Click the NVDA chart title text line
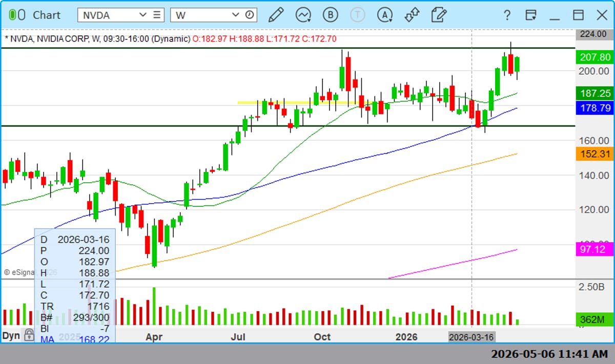Screen dimensions: 615x364 point(170,38)
